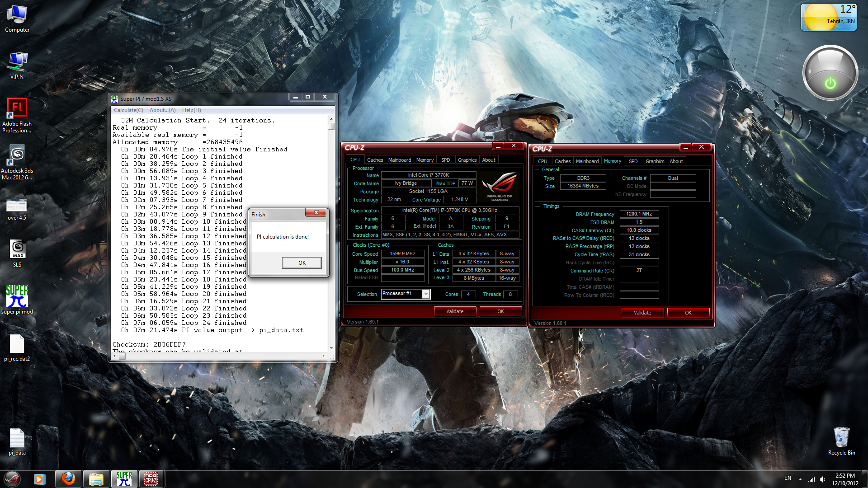The height and width of the screenshot is (488, 868).
Task: Click the Core Voltage value 1.248 V
Action: (x=460, y=200)
